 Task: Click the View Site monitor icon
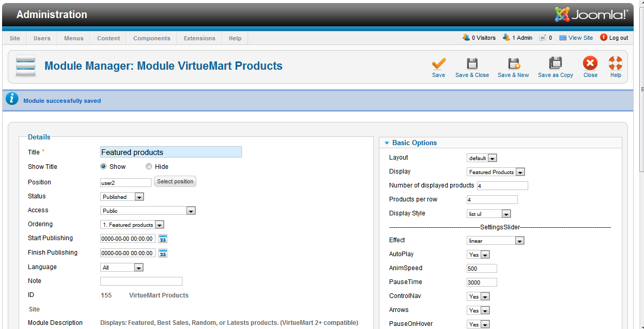click(x=563, y=38)
